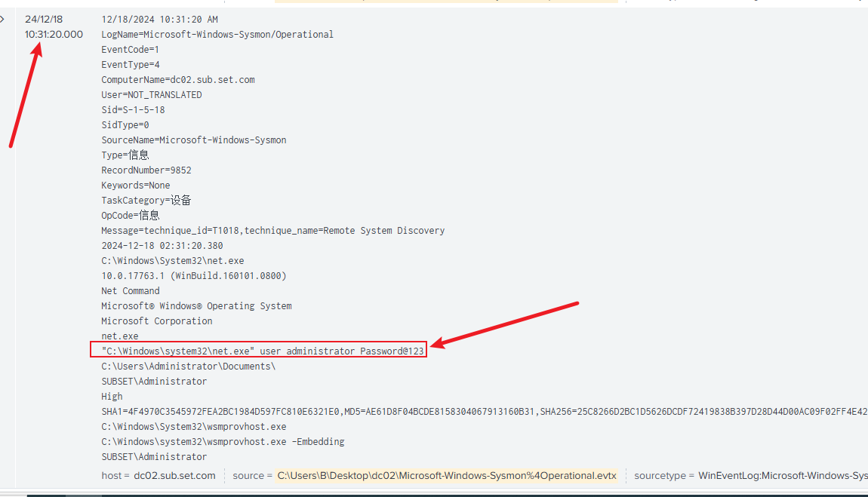Select UTC timestamp 2024-12-18 02:31:20.380

pyautogui.click(x=162, y=245)
